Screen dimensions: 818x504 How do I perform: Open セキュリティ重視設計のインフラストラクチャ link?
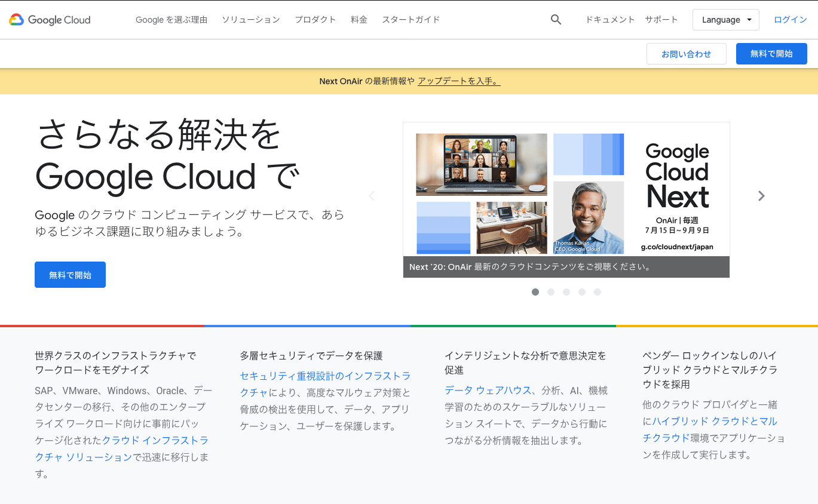pyautogui.click(x=325, y=385)
